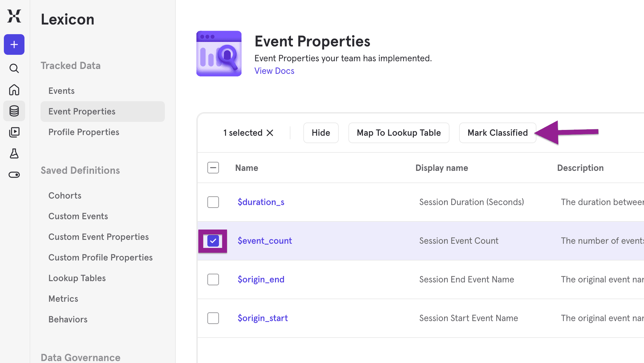
Task: Open Lookup Tables under Saved Definitions
Action: 77,278
